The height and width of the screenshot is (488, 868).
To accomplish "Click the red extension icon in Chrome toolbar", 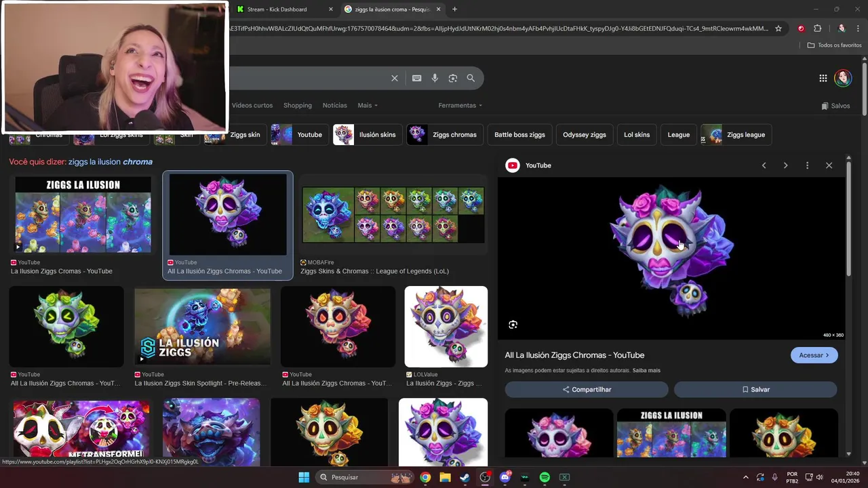I will coord(801,28).
